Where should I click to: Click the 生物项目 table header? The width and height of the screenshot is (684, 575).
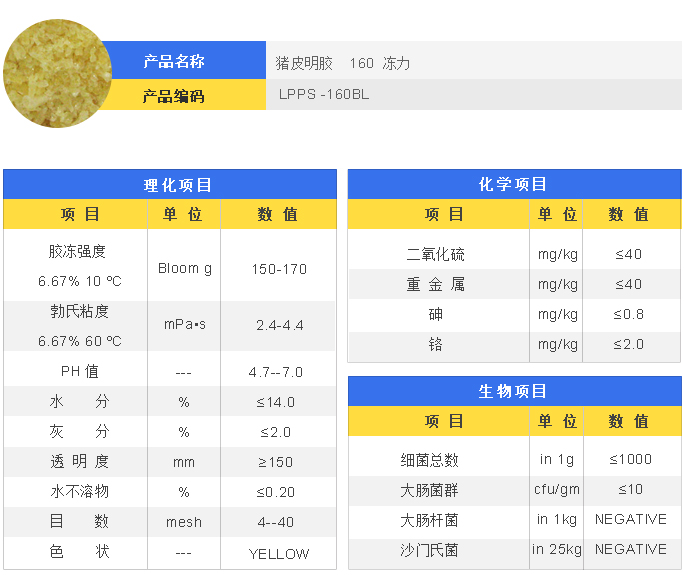[x=514, y=391]
